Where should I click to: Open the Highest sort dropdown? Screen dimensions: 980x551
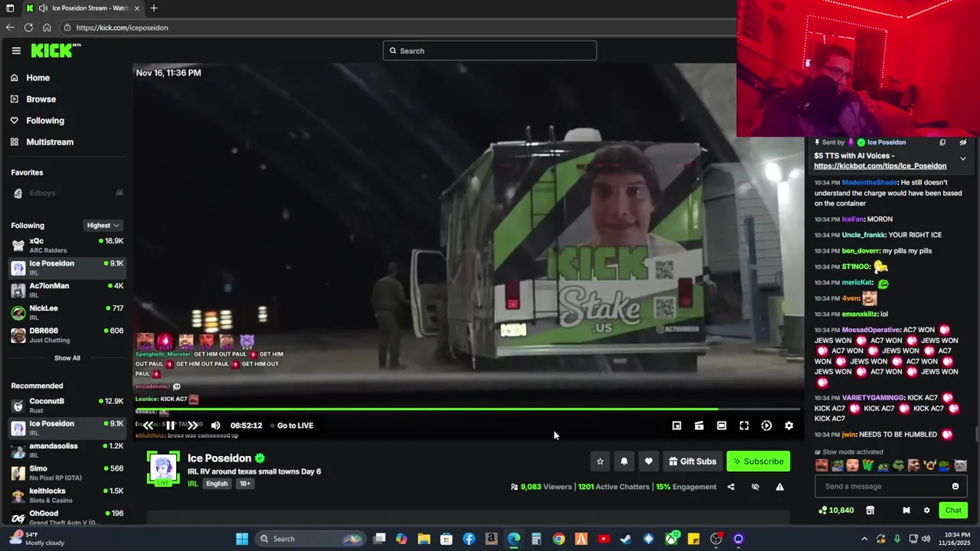tap(103, 226)
